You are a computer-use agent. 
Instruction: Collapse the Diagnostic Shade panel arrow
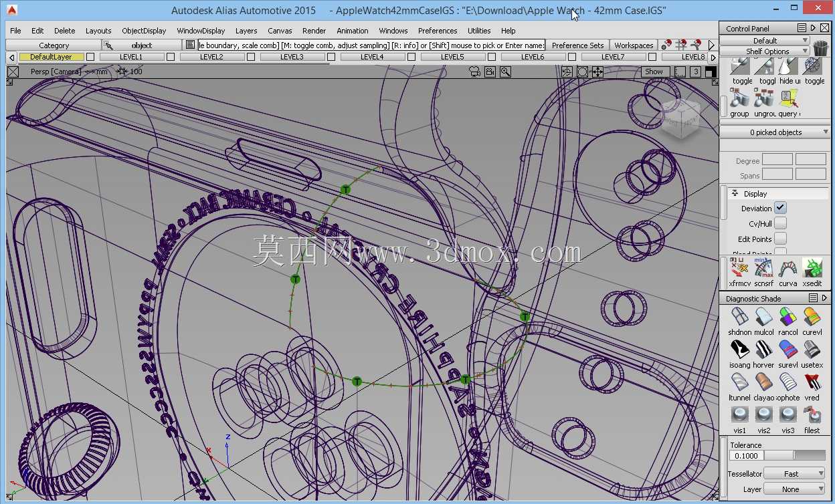825,298
